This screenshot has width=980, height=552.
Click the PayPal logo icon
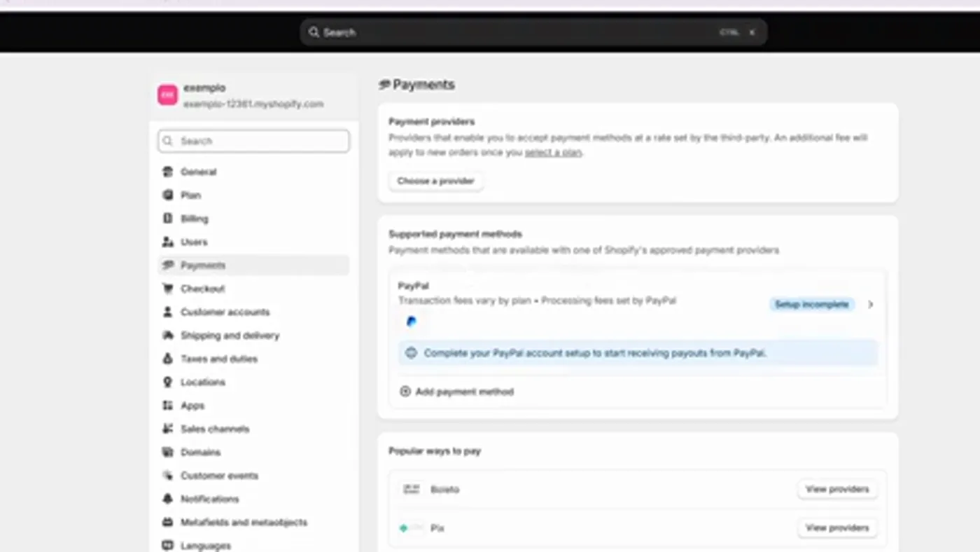point(412,322)
